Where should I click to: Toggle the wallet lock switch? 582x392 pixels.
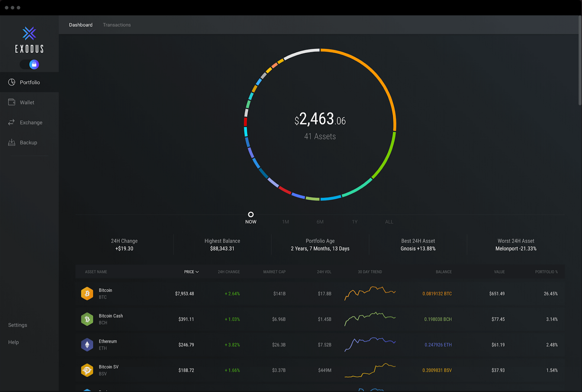29,64
